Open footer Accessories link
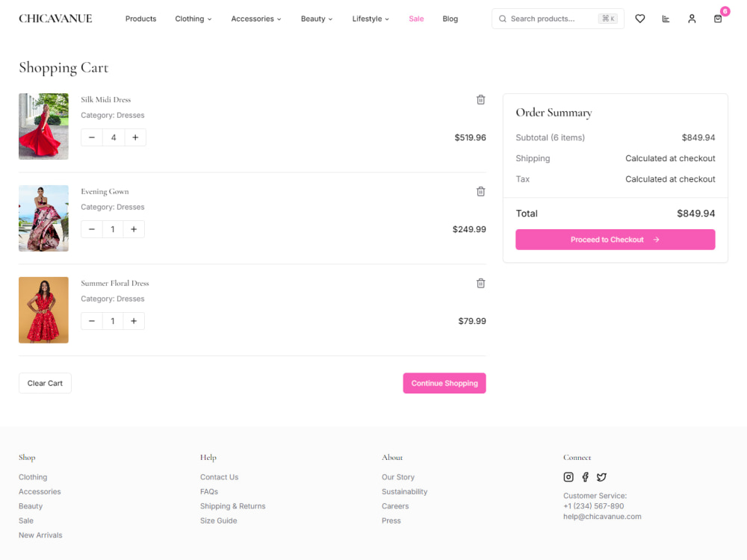 [x=40, y=491]
